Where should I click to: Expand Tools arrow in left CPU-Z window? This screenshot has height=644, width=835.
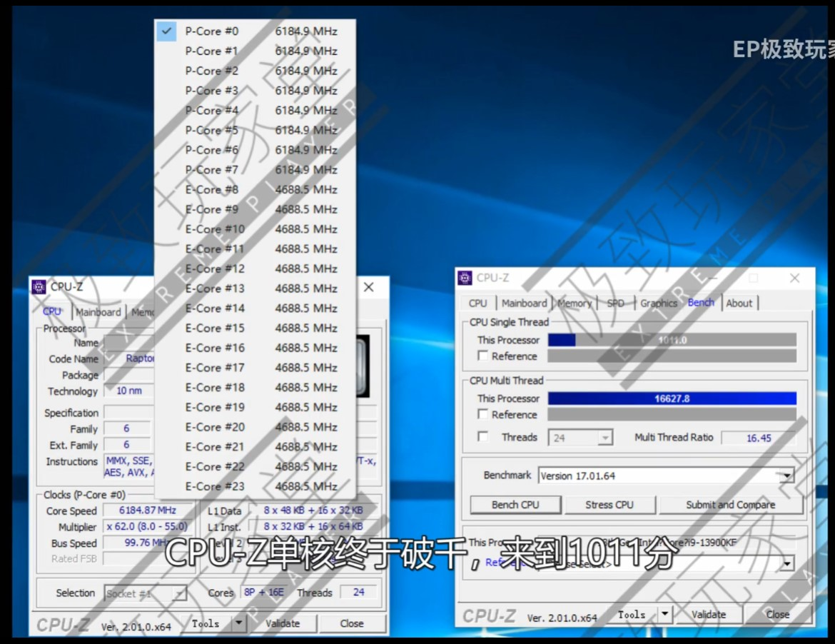click(238, 623)
